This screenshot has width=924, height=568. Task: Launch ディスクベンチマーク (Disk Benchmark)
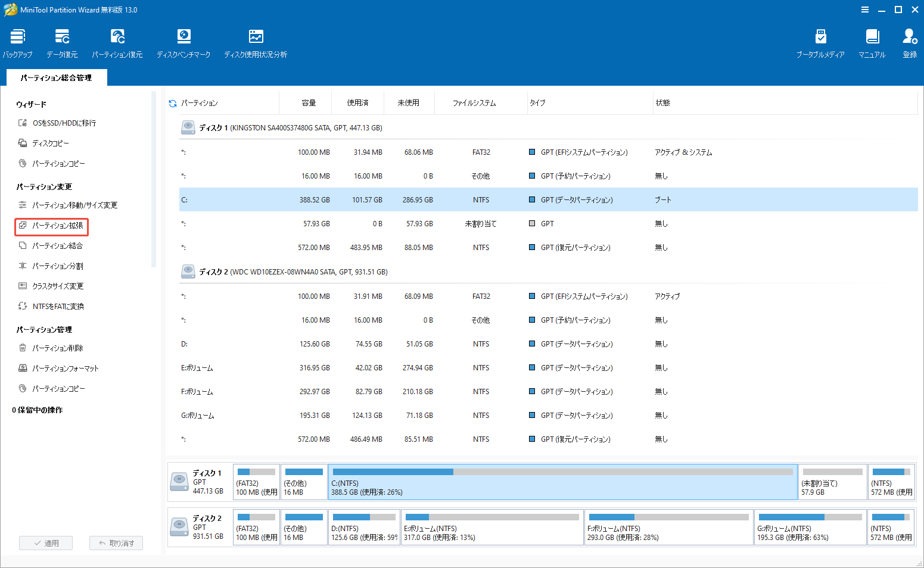pos(183,42)
